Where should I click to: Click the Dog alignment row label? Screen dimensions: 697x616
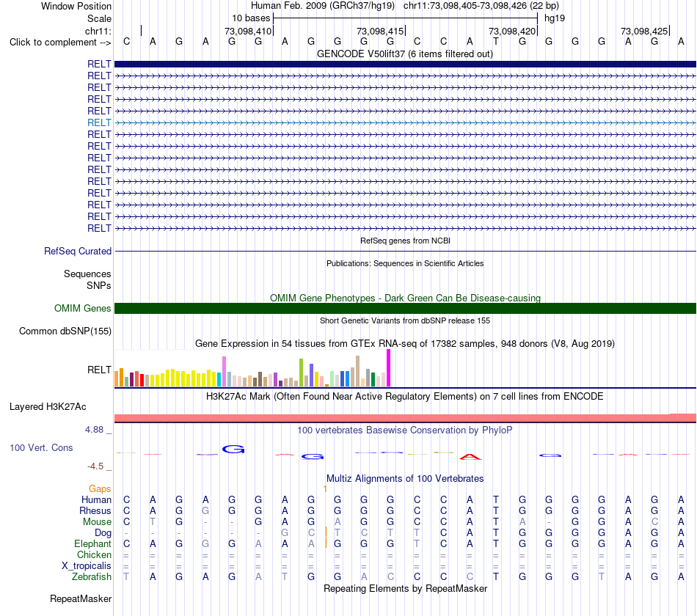[103, 533]
